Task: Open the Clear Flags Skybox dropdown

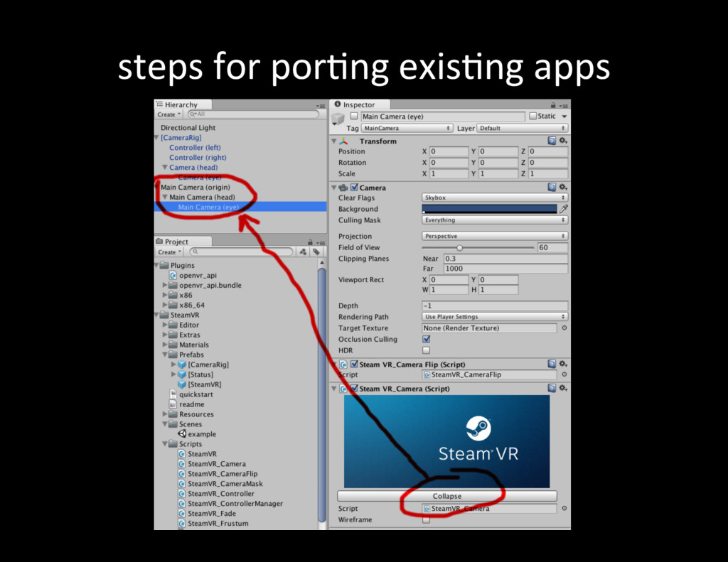Action: click(x=495, y=198)
